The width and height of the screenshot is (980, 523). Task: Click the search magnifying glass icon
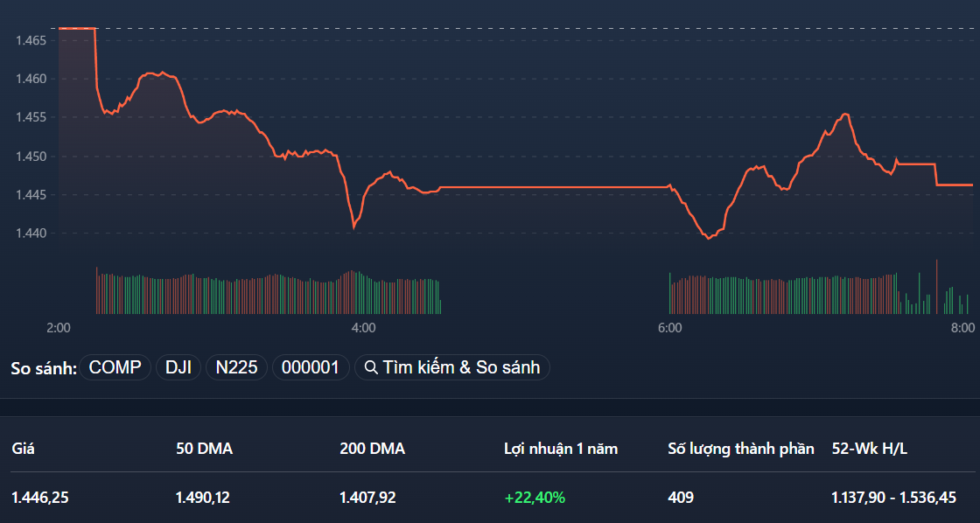click(x=370, y=367)
